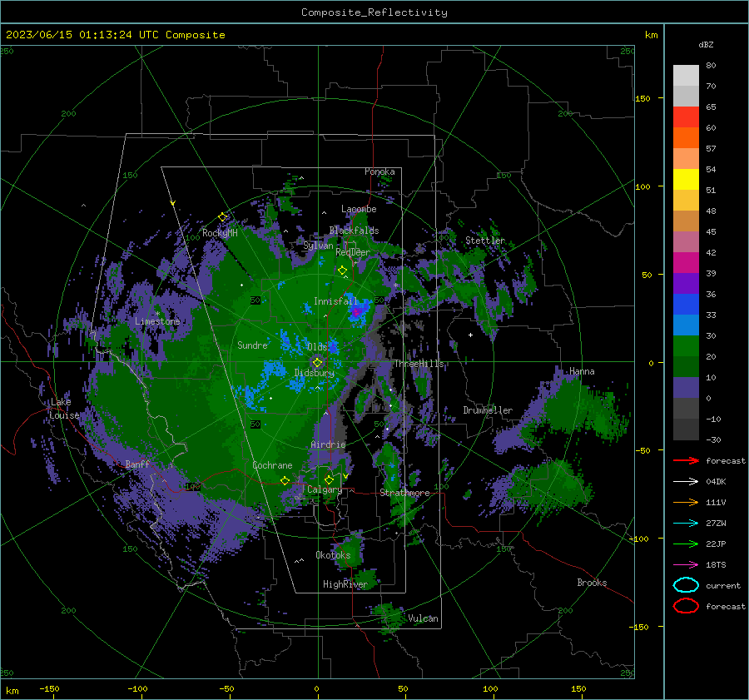Select the slate purple 0-10 dBZ swatch
Viewport: 749px width, 700px height.
tap(686, 388)
